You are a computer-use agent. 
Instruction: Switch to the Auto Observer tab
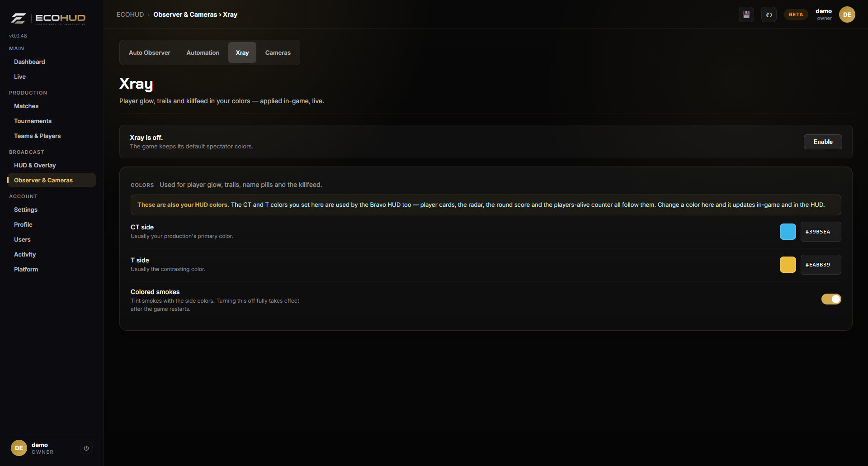(x=150, y=52)
